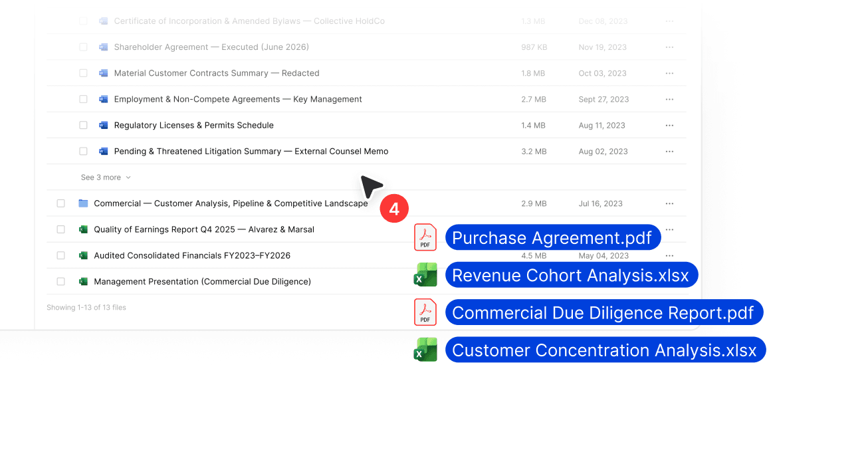Open Certificate of Incorporation & Amended Bylaws file
This screenshot has height=452, width=868.
point(249,21)
